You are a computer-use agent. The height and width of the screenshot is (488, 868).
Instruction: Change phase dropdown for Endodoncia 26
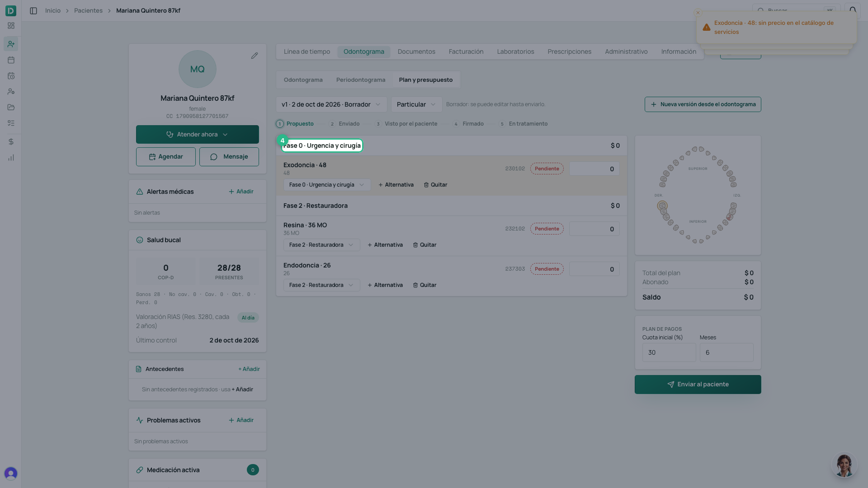pyautogui.click(x=321, y=285)
